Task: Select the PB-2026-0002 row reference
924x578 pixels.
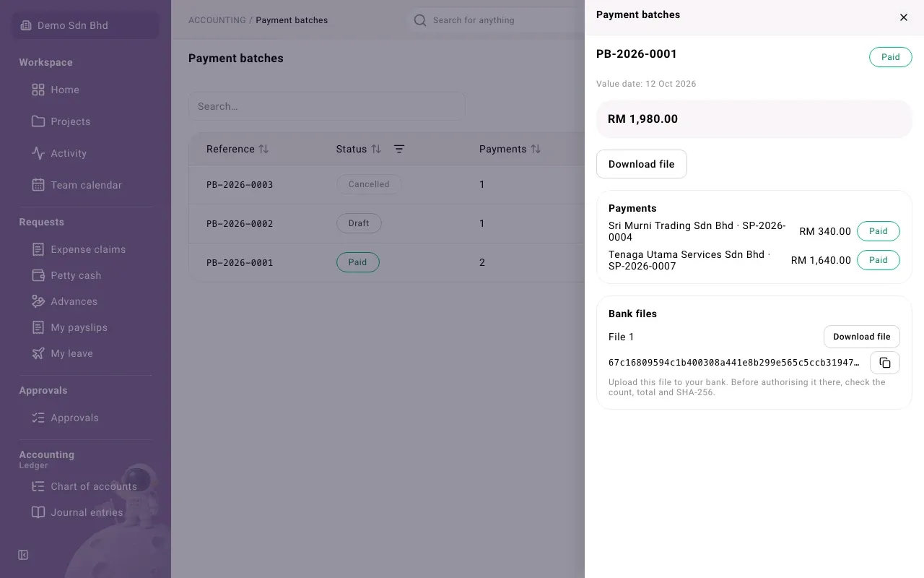Action: pyautogui.click(x=240, y=223)
